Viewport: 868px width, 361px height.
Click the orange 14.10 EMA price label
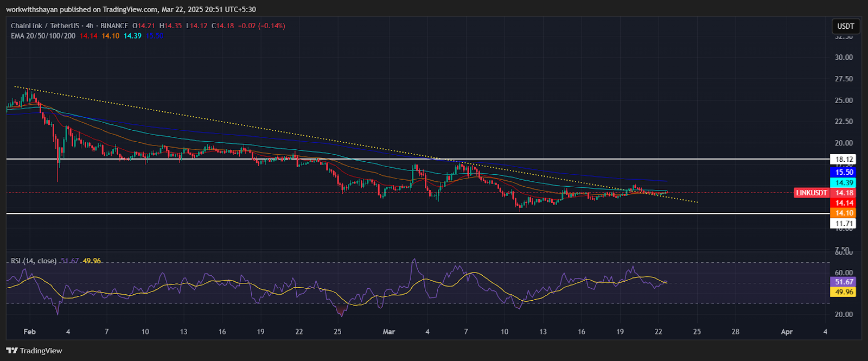pos(844,213)
